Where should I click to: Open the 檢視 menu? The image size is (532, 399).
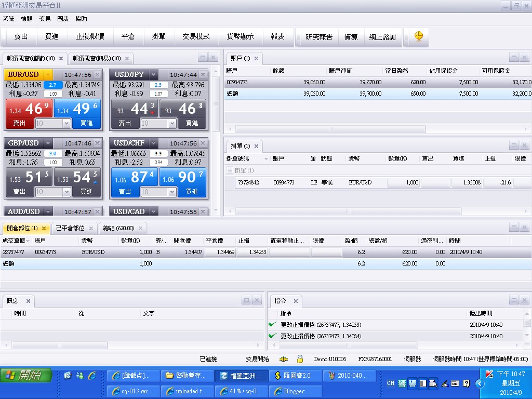click(27, 19)
